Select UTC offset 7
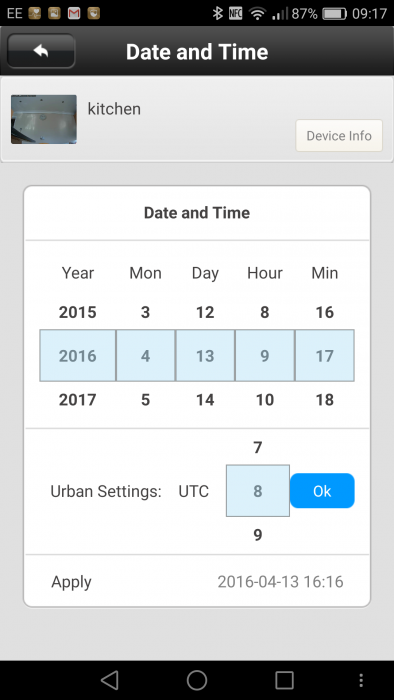Image resolution: width=394 pixels, height=700 pixels. [x=257, y=447]
